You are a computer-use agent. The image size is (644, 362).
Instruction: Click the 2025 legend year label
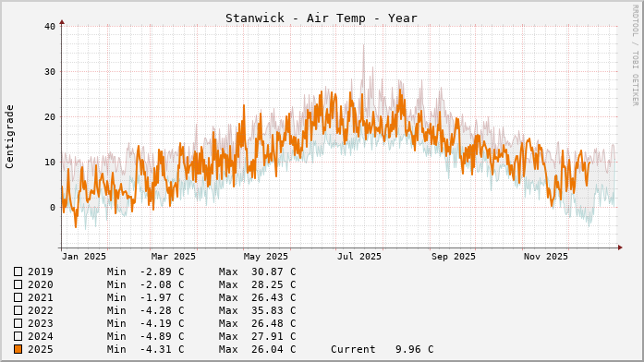pos(41,349)
